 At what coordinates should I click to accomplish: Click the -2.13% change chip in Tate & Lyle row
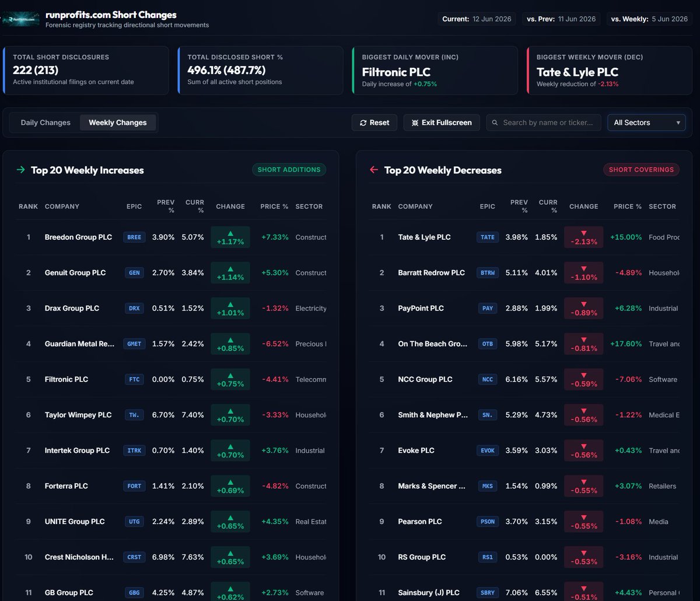(x=583, y=237)
